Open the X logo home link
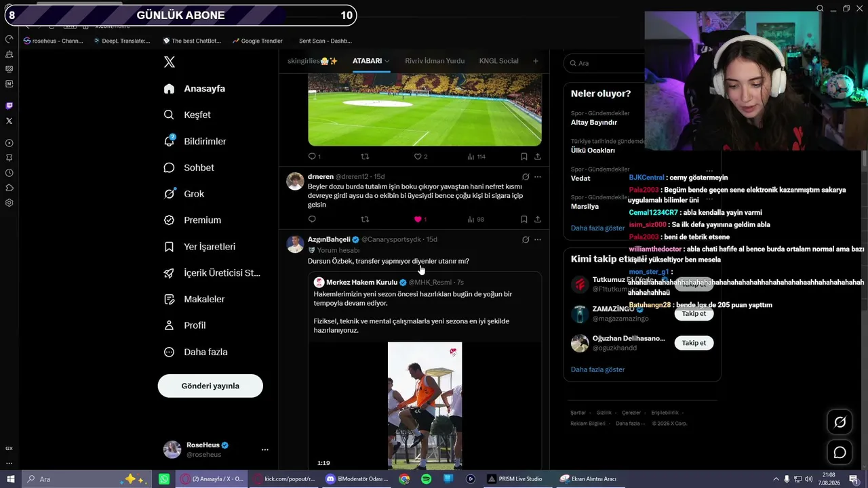The width and height of the screenshot is (868, 488). pyautogui.click(x=170, y=62)
